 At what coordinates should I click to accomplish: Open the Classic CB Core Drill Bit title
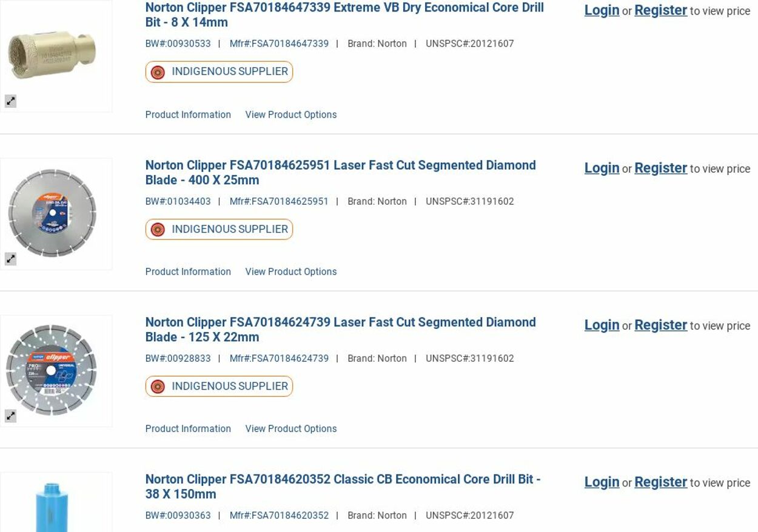[343, 486]
